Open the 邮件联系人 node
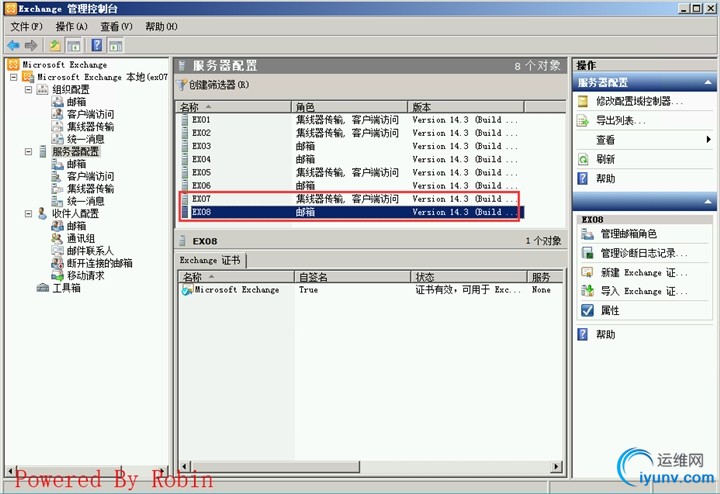Screen dimensions: 720x494 (x=82, y=251)
